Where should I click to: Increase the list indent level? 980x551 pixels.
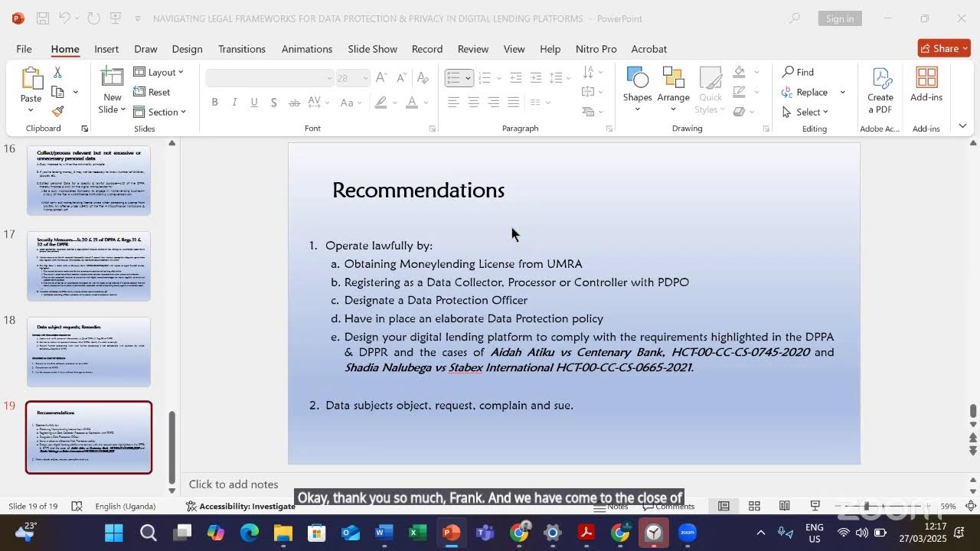tap(536, 78)
